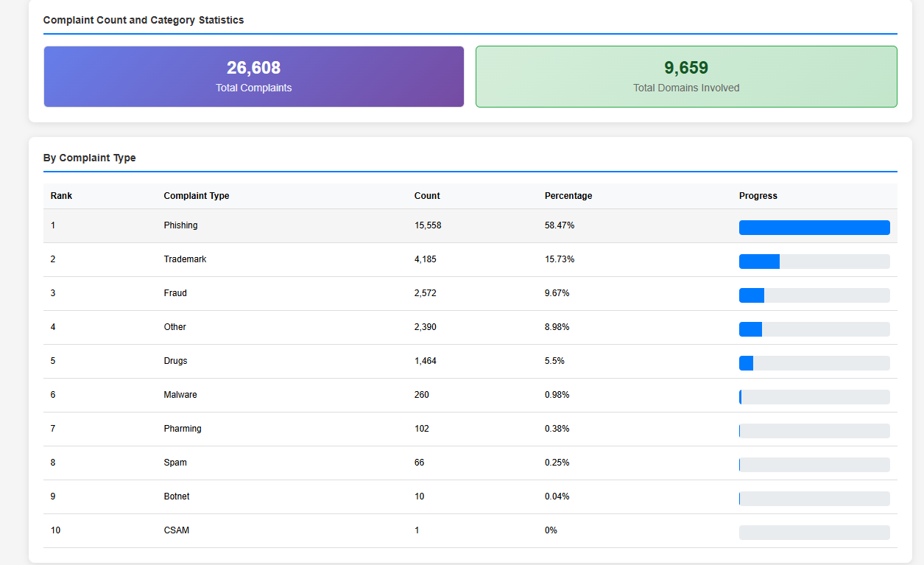This screenshot has height=565, width=924.
Task: Select the Fraud row progress bar
Action: pos(814,295)
